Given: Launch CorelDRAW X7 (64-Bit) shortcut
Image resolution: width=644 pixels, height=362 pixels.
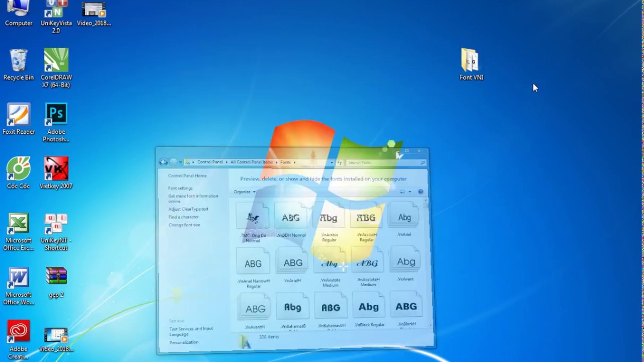Looking at the screenshot, I should 56,68.
